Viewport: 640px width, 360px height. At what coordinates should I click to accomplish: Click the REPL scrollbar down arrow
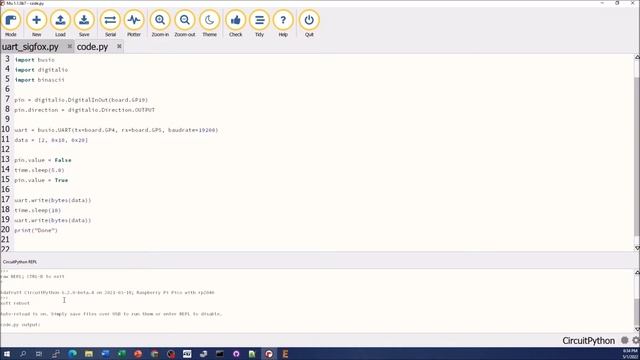637,329
